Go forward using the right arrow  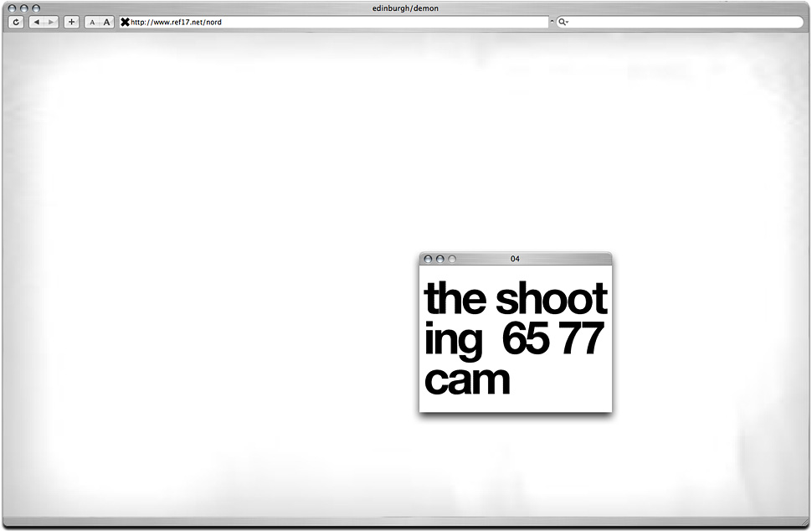coord(51,22)
